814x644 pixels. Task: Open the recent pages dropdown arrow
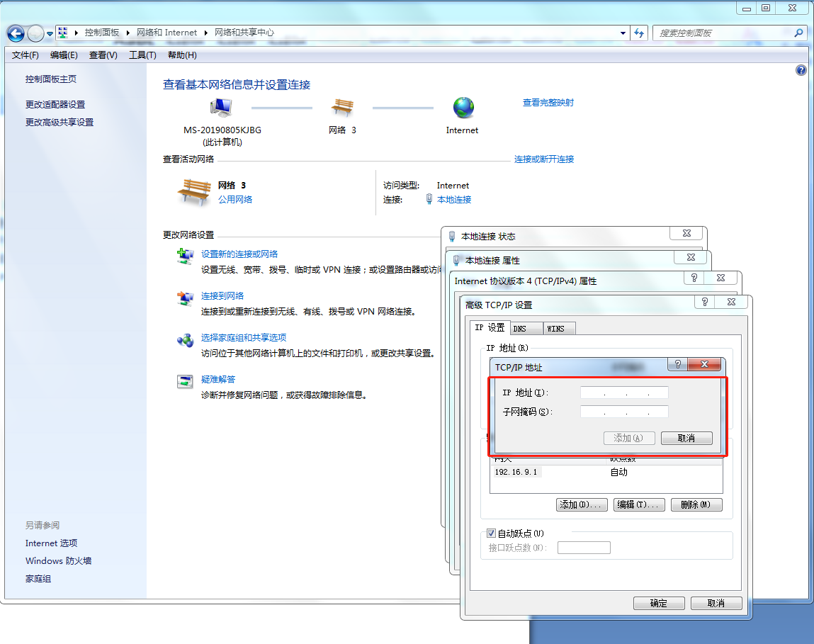coord(50,33)
